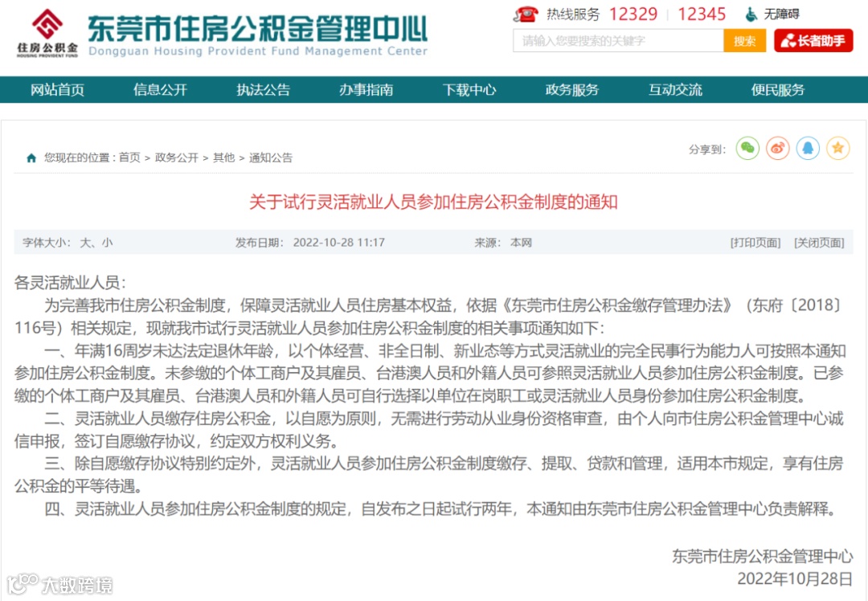
Task: Click the hotline number 12345
Action: point(702,14)
